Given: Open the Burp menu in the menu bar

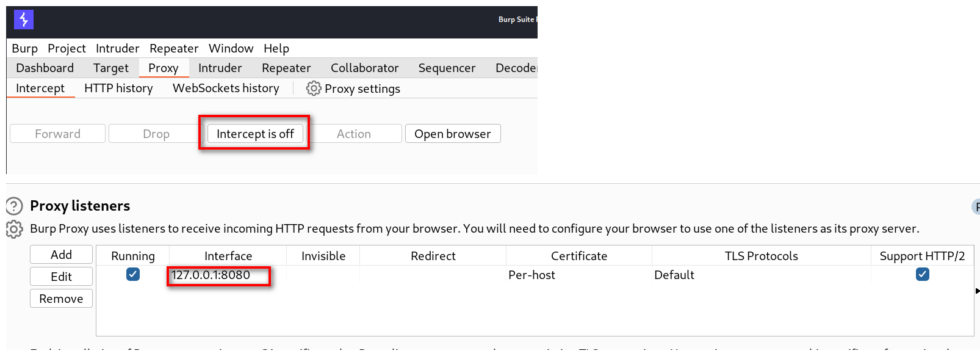Looking at the screenshot, I should tap(24, 48).
